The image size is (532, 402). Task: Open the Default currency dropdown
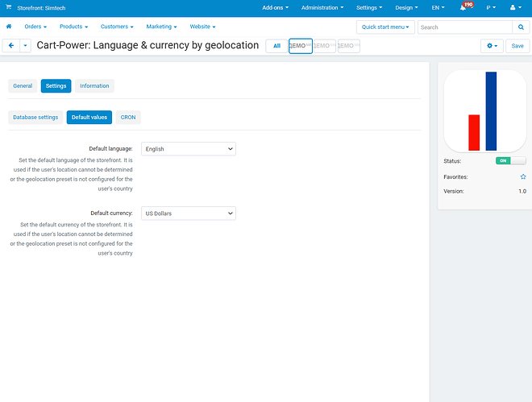(x=189, y=213)
